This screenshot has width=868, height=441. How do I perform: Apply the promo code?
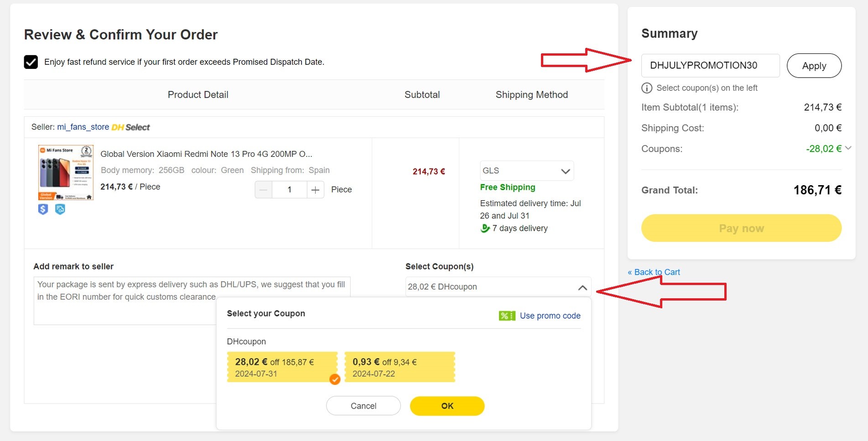tap(814, 66)
